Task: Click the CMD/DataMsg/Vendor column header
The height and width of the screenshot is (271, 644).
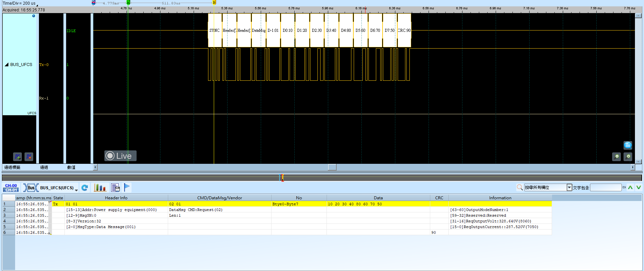Action: tap(219, 198)
